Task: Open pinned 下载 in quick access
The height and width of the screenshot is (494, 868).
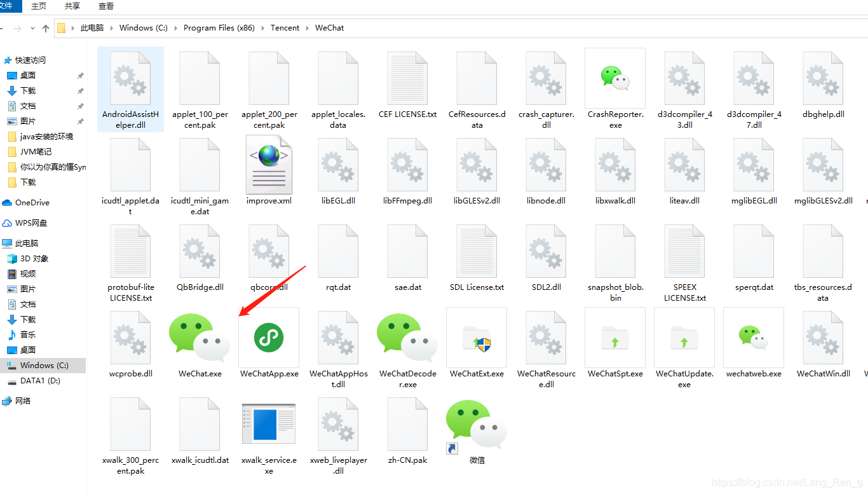Action: tap(27, 91)
